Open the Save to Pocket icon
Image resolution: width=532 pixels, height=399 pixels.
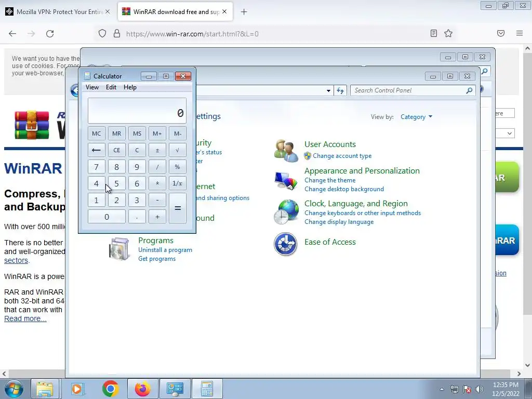coord(501,33)
